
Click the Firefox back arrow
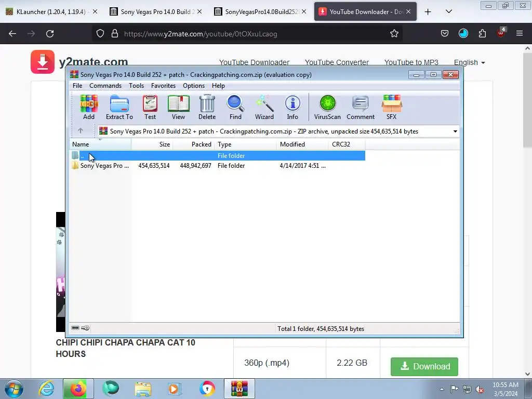coord(12,34)
